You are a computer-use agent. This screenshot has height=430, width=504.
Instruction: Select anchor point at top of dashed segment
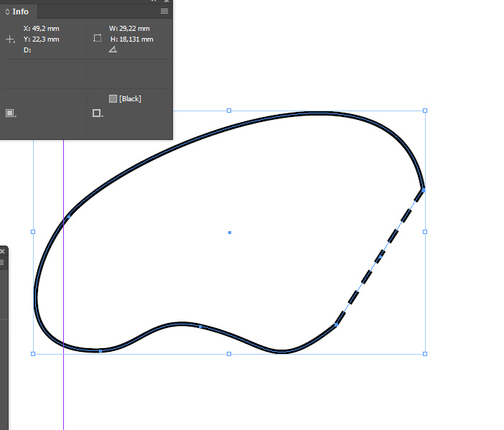point(424,190)
